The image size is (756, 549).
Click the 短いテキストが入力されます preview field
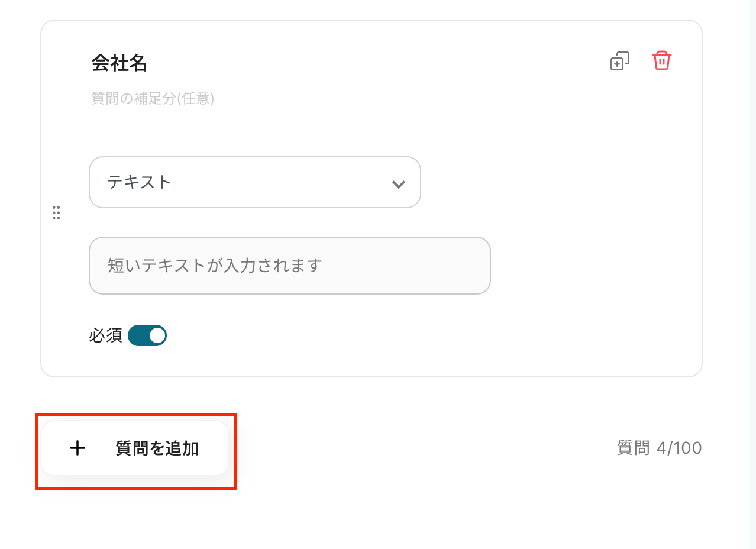tap(289, 266)
